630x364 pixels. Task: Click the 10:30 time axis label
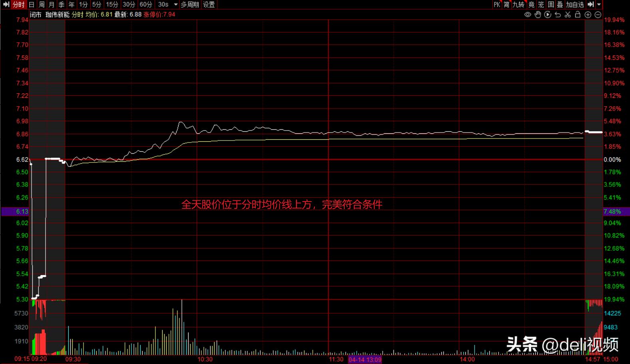click(205, 359)
